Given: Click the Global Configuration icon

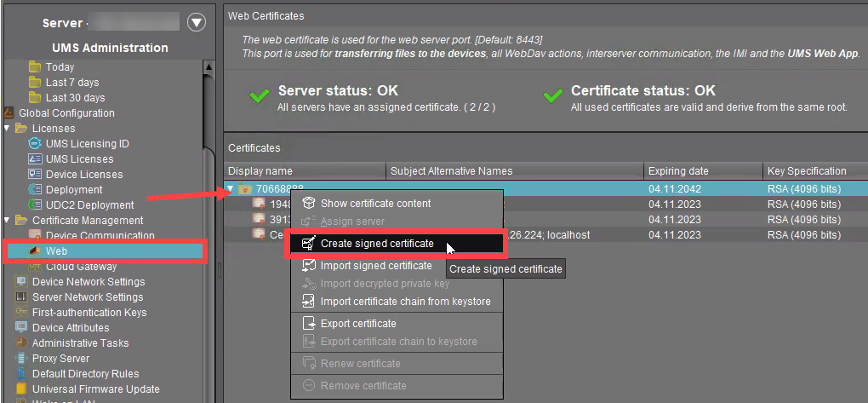Looking at the screenshot, I should (x=9, y=113).
